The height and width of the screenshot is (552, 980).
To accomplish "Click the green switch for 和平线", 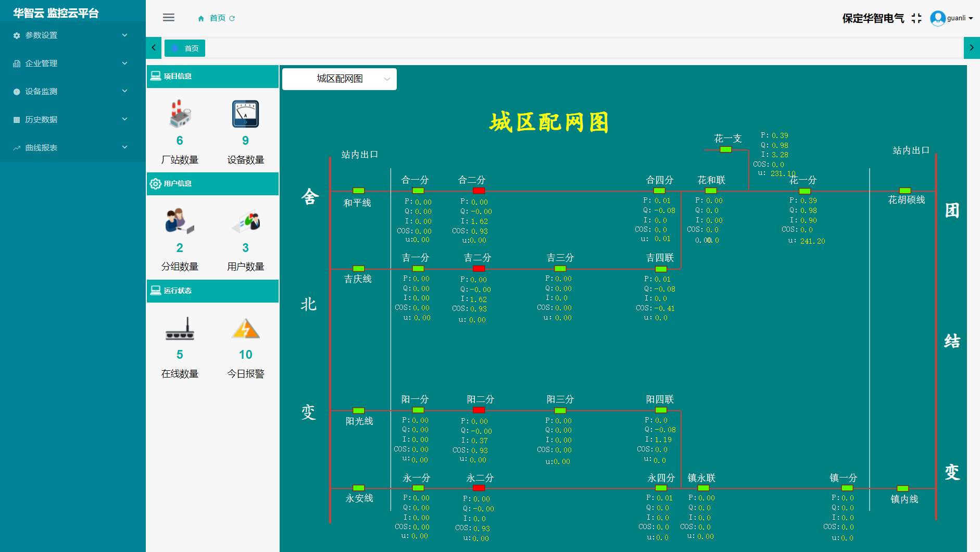I will (359, 191).
